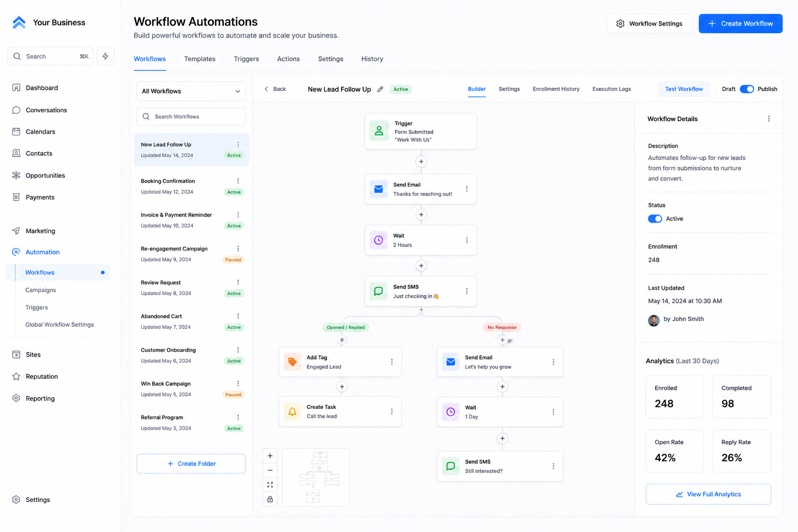Switch to the Triggers tab
This screenshot has width=798, height=532.
tap(246, 59)
